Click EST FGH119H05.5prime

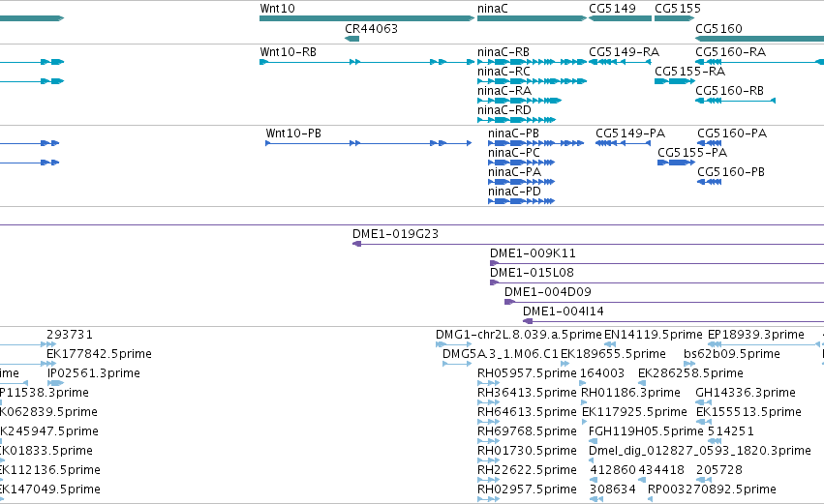(593, 441)
